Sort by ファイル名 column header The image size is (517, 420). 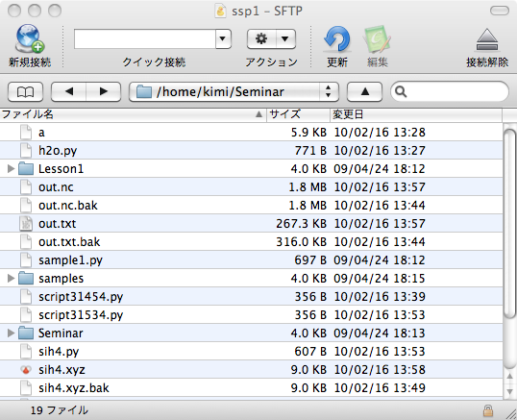[133, 114]
